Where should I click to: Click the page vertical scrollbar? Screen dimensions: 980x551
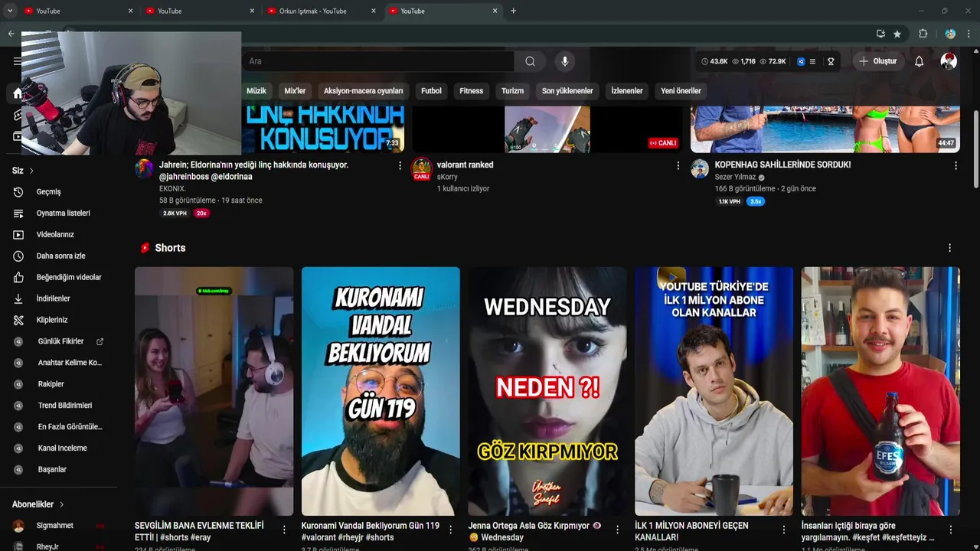975,149
